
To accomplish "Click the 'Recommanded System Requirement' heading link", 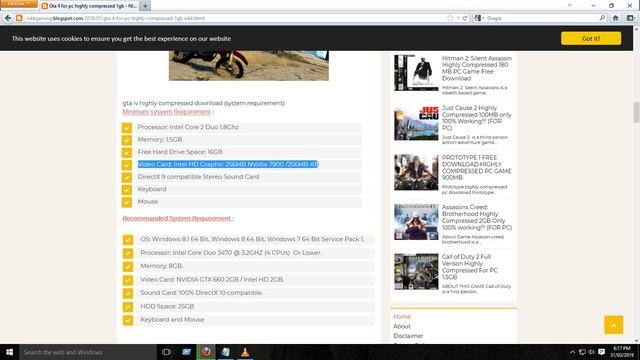I will pyautogui.click(x=178, y=218).
